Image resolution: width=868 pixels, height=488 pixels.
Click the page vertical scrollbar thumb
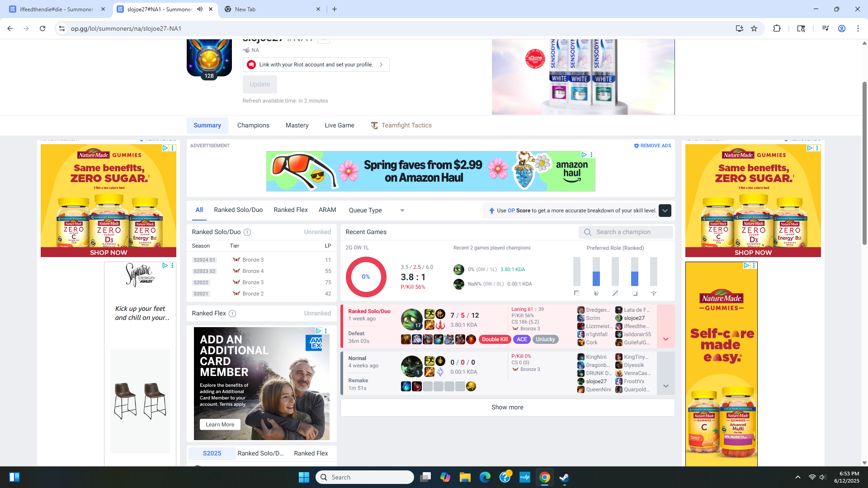pyautogui.click(x=864, y=163)
